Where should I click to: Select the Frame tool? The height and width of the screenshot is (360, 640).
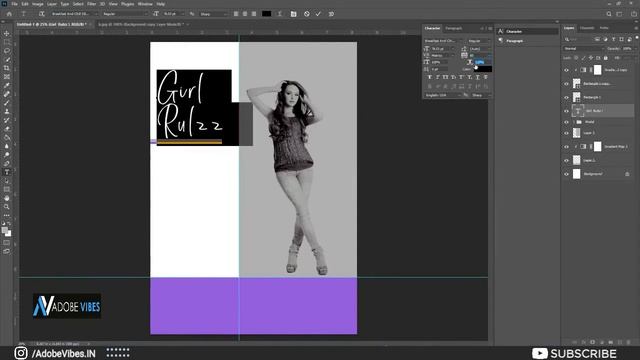[x=7, y=77]
